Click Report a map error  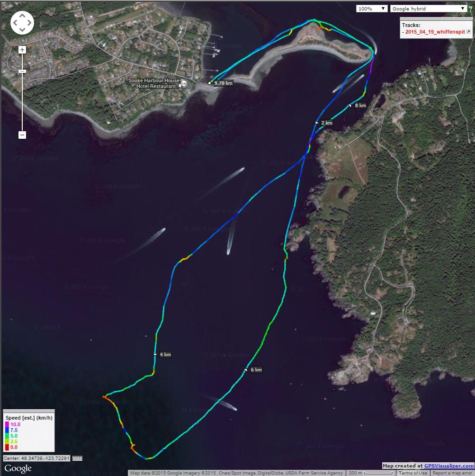pyautogui.click(x=452, y=473)
